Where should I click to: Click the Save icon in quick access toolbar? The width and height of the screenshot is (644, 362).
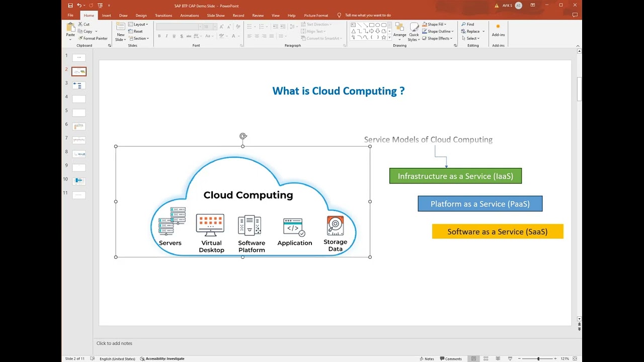coord(69,6)
